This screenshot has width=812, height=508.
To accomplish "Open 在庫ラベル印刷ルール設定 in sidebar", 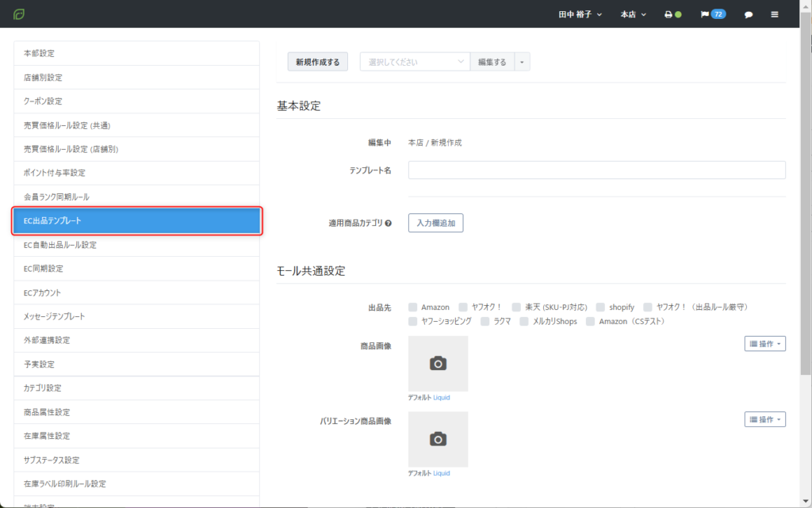I will 136,484.
